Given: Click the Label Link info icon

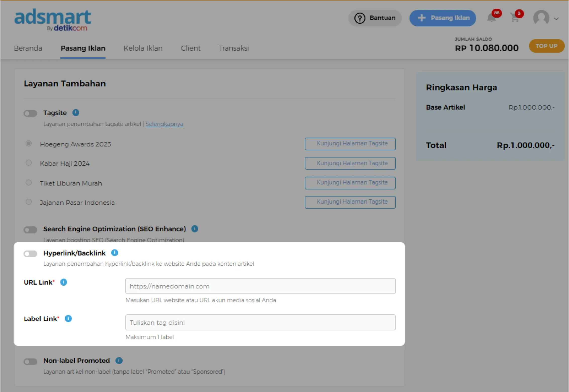Looking at the screenshot, I should [68, 319].
